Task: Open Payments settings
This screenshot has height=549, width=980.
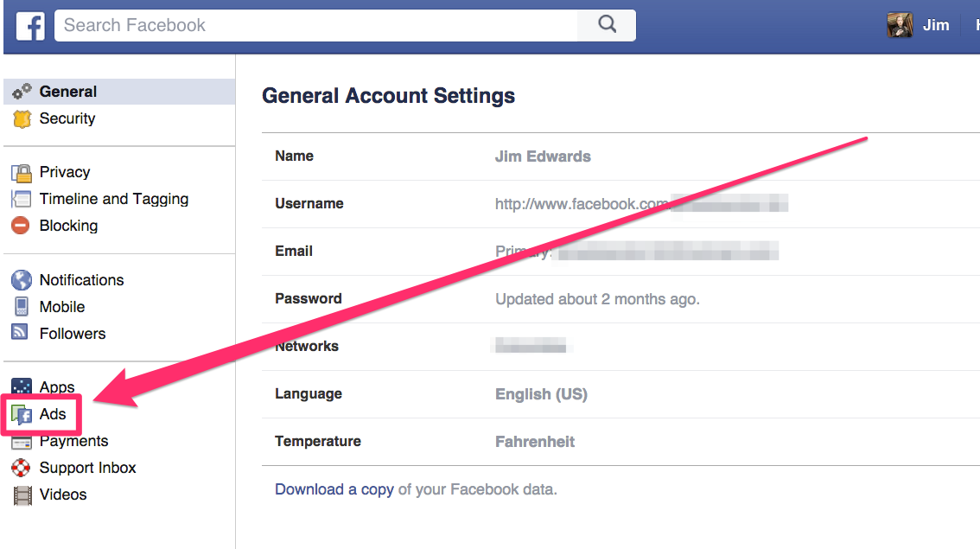Action: [73, 441]
